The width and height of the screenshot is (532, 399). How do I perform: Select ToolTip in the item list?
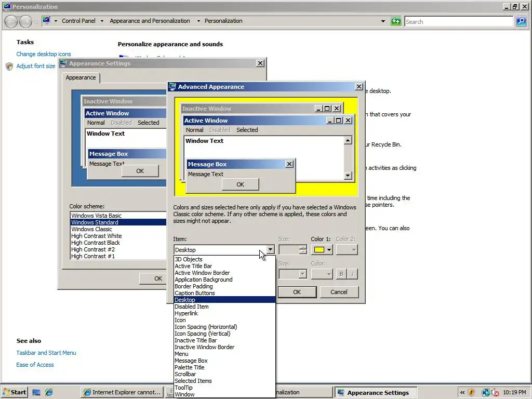224,388
